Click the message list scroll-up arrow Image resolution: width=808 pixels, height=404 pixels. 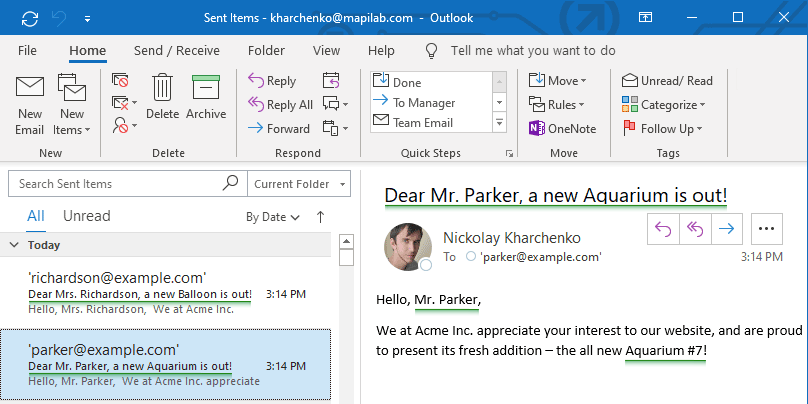coord(347,242)
